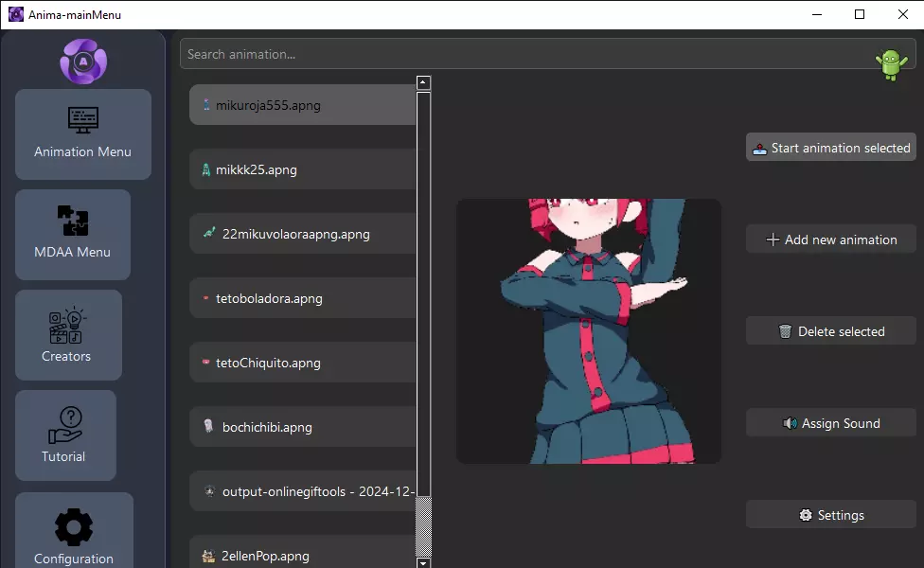This screenshot has width=924, height=568.
Task: Open Settings button on right panel
Action: 831,515
